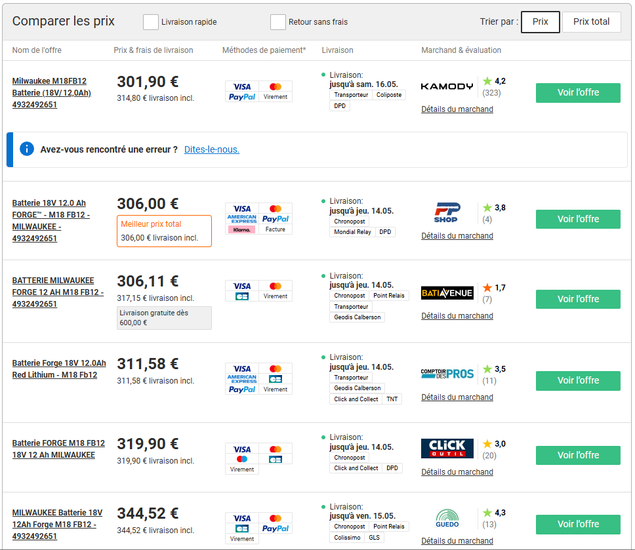The height and width of the screenshot is (550, 635).
Task: Click the 306,11 € price
Action: tap(148, 281)
